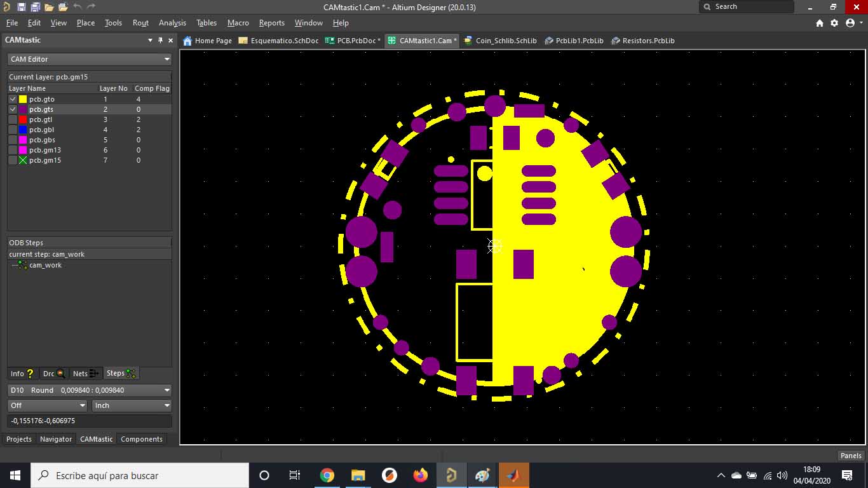Open the Inch units dropdown
The height and width of the screenshot is (488, 868).
tap(132, 405)
